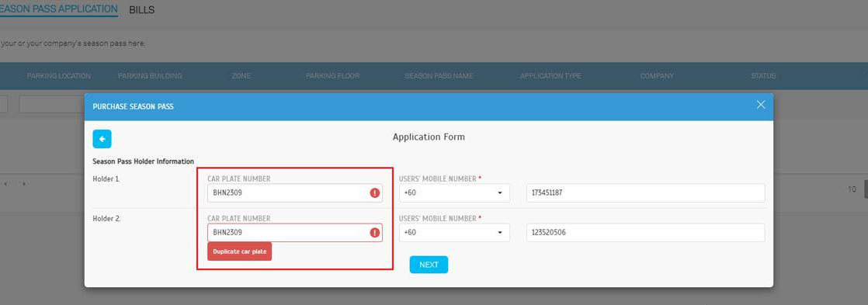Open Holder 2 country code dropdown
The image size is (868, 305).
click(454, 233)
